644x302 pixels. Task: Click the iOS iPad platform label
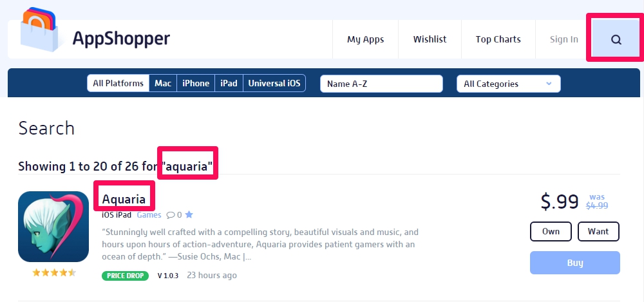tap(117, 215)
